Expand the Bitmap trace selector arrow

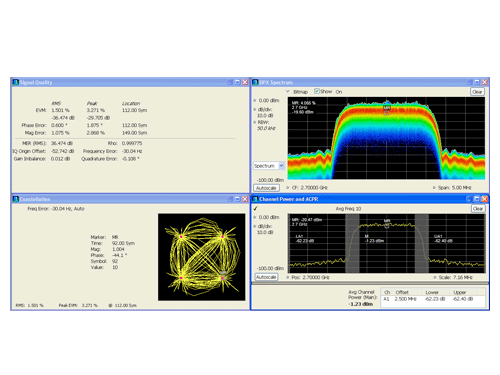point(288,91)
